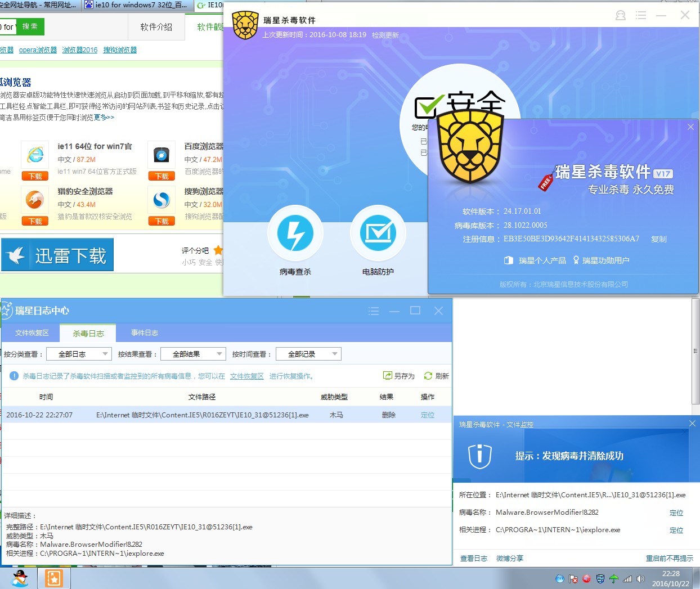Screen dimensions: 700x589
Task: Click the 浏览器2016 link
Action: click(80, 50)
